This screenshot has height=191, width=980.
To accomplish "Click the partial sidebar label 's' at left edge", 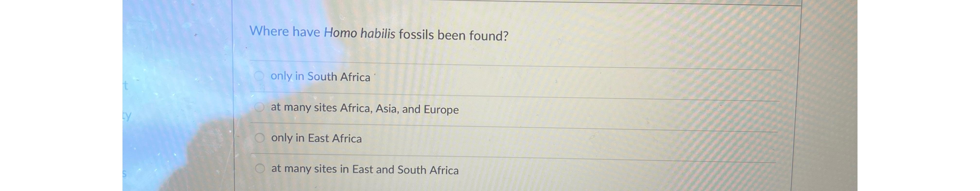I will tap(125, 173).
